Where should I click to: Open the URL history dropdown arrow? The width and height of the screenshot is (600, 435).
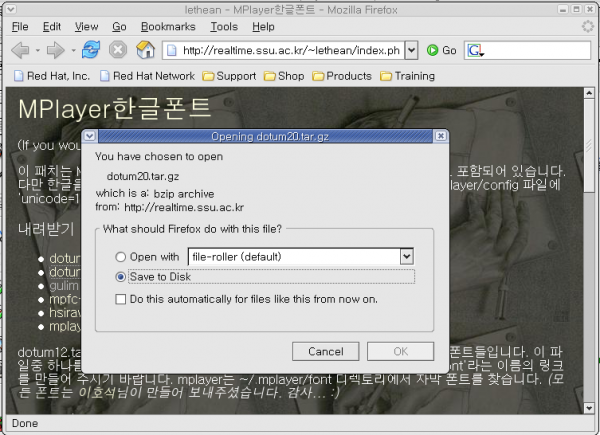point(411,50)
